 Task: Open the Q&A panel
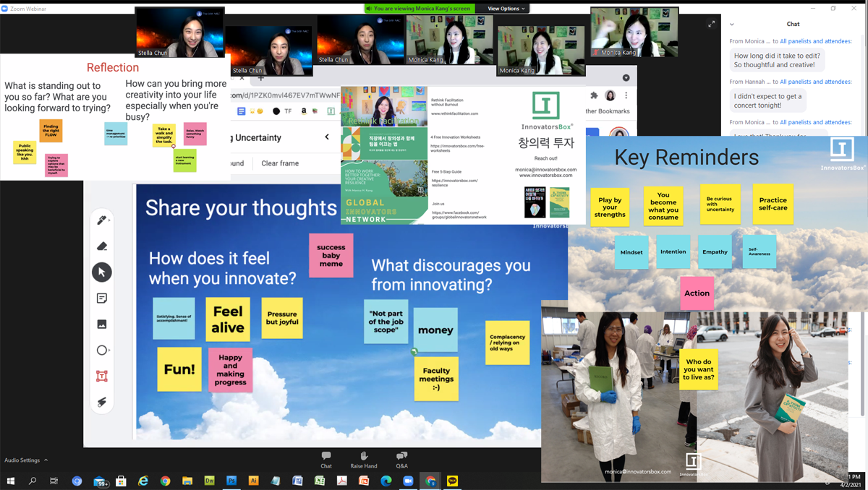point(401,460)
